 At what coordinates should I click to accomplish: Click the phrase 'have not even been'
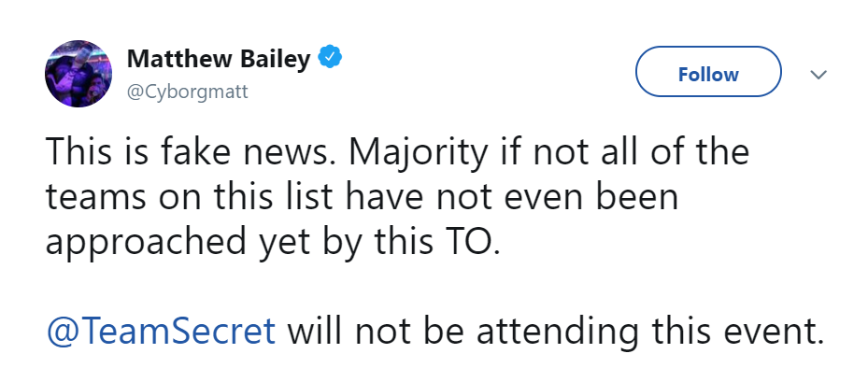coord(511,196)
